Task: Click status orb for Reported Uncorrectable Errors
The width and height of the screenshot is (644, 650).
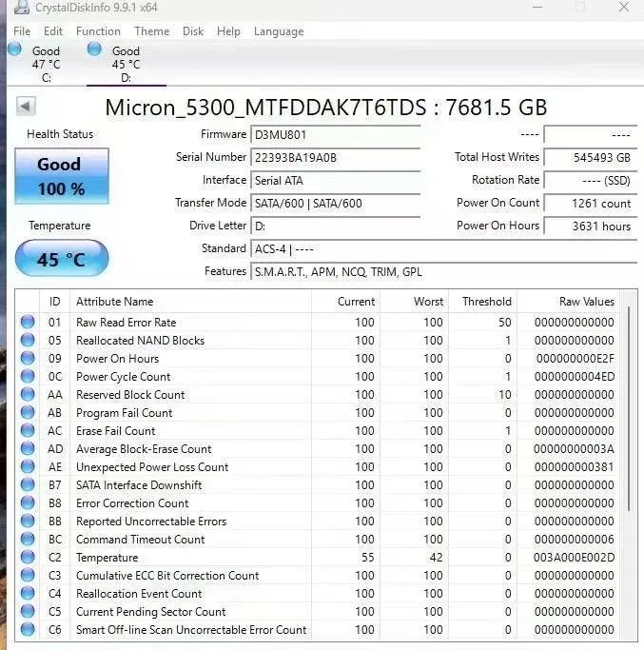Action: [x=28, y=521]
